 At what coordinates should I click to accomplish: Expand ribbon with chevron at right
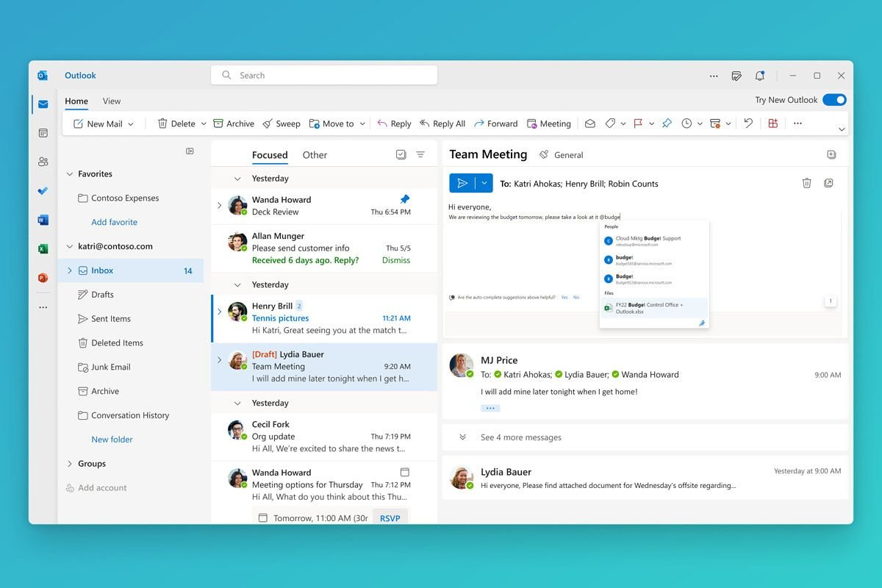coord(842,129)
